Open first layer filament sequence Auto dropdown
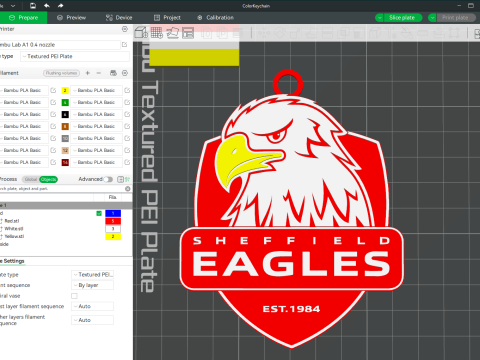Image resolution: width=480 pixels, height=360 pixels. click(x=92, y=306)
